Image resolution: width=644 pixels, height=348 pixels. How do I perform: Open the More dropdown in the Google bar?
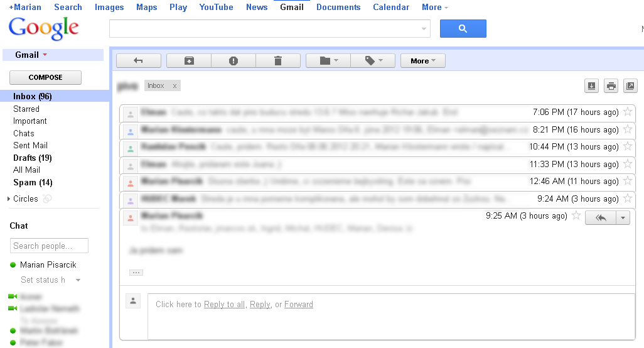coord(434,7)
